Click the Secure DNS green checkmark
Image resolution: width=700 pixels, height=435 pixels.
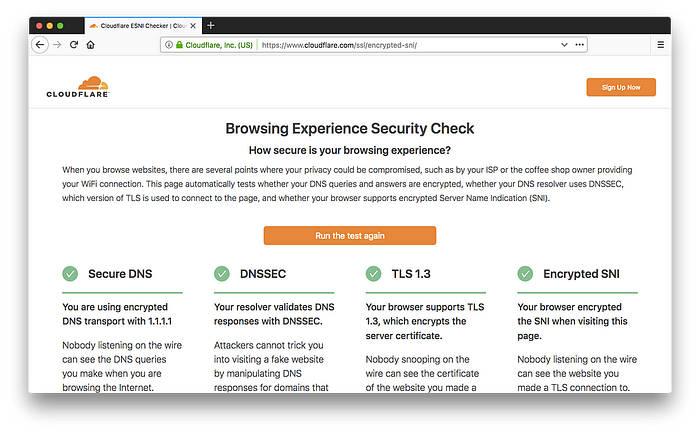pos(70,273)
